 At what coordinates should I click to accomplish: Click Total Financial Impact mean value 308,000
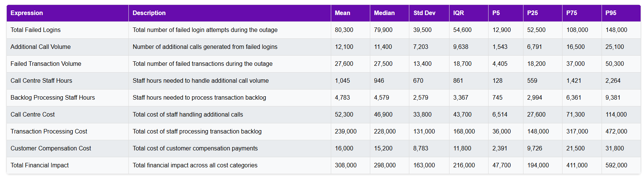tap(345, 165)
